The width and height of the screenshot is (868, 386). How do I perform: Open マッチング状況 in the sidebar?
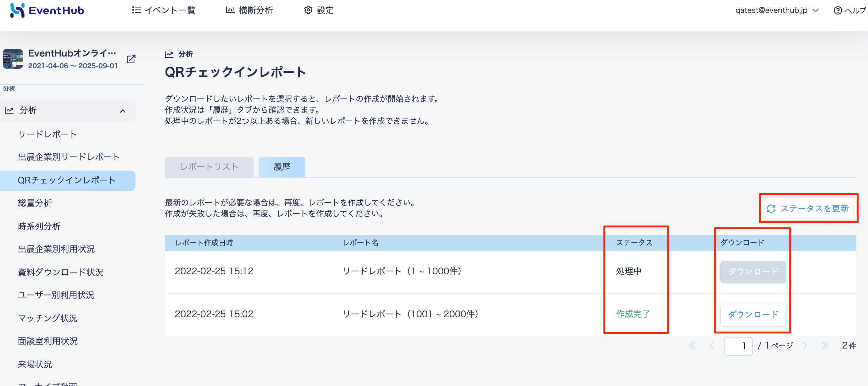(48, 318)
